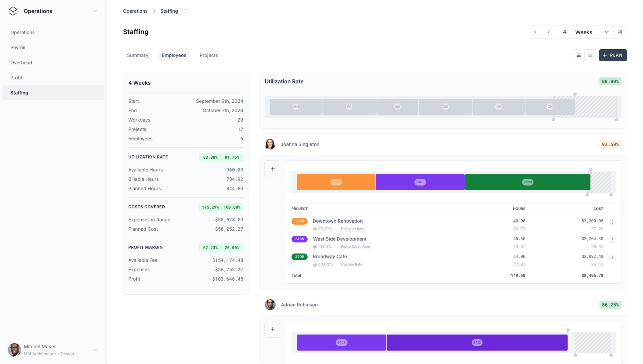Select the PC segment in utilization bar
643x364 pixels.
[349, 107]
